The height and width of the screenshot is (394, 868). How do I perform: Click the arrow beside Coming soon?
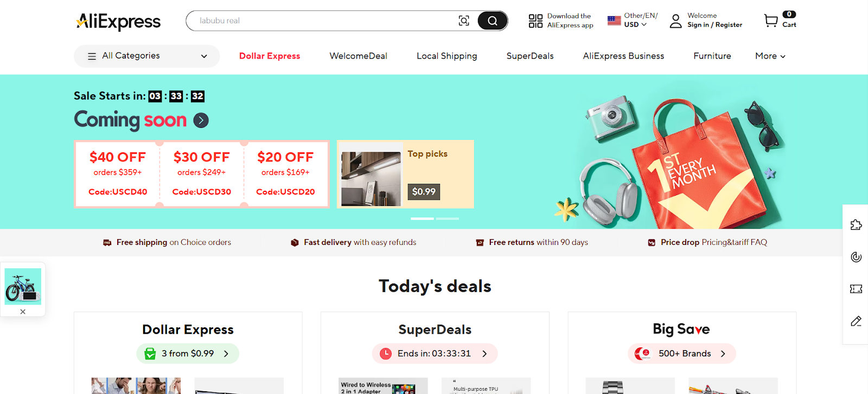pyautogui.click(x=201, y=120)
